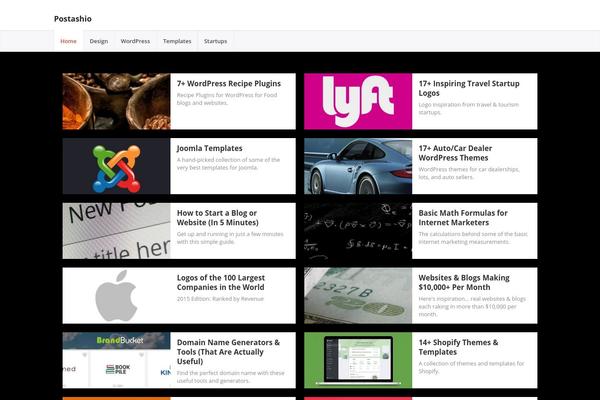Click 'Recipe Plugins for WordPress for Food' description

point(227,99)
